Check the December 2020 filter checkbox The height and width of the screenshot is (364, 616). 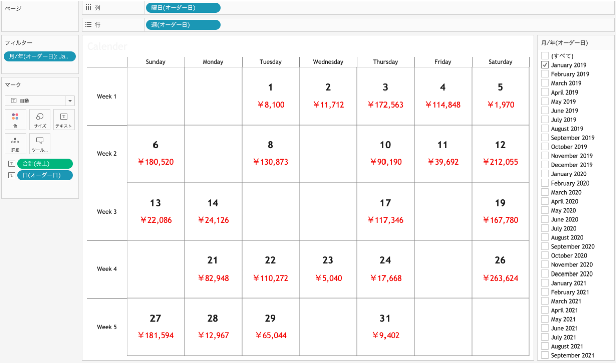coord(545,274)
